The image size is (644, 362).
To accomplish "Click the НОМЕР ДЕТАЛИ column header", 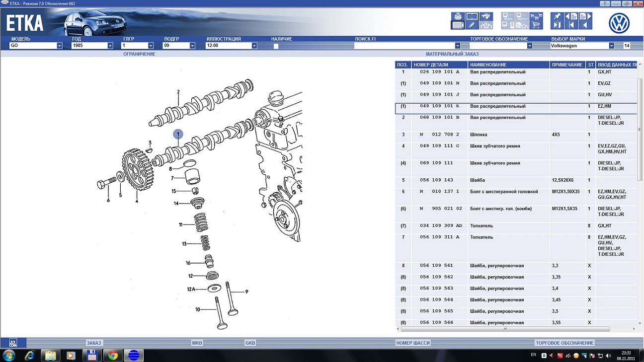I will tap(440, 65).
